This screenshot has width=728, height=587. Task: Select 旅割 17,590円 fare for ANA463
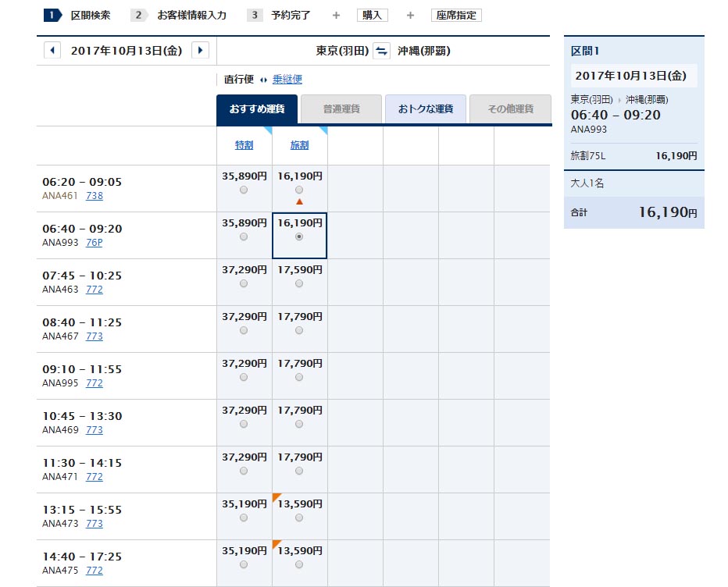coord(299,283)
